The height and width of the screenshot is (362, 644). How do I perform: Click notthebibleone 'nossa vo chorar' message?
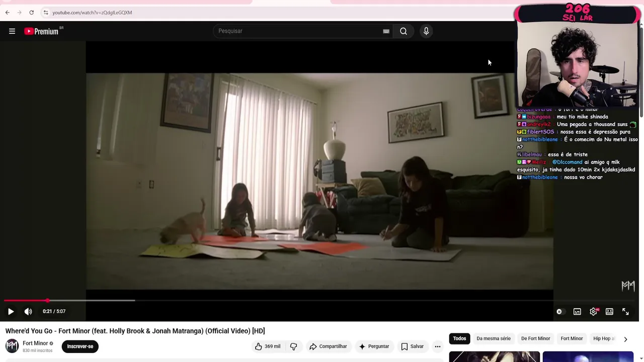click(x=559, y=177)
